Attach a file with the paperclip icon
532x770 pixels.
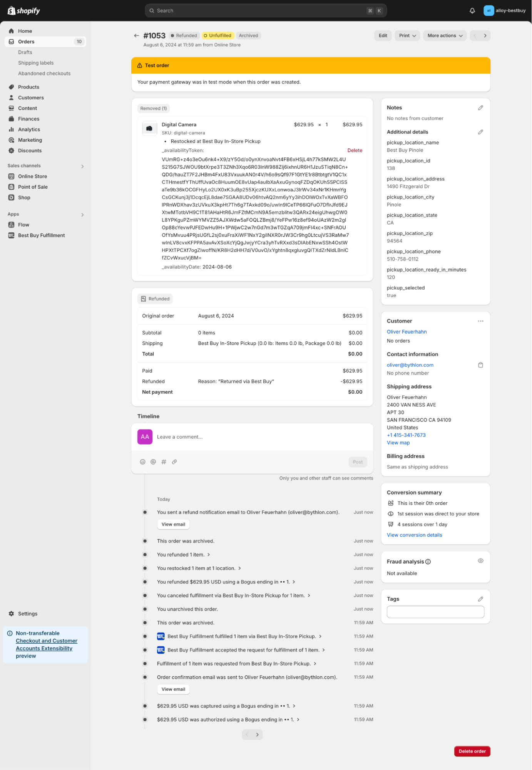[174, 462]
